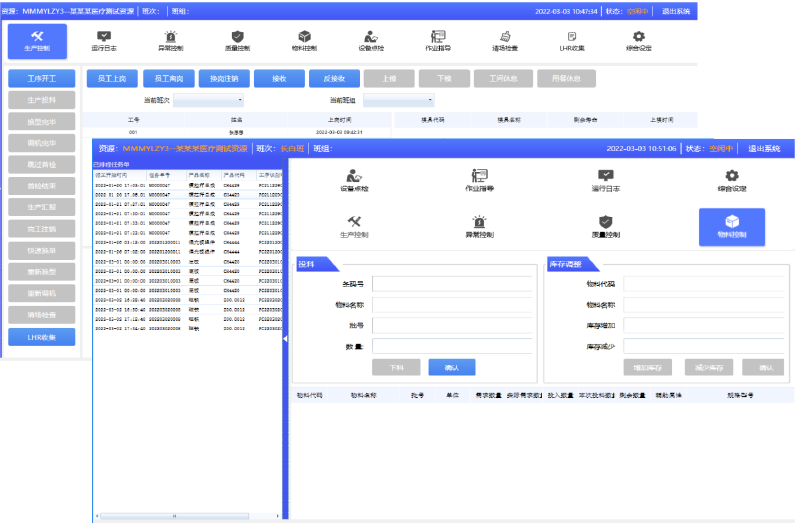This screenshot has width=795, height=523.
Task: Select 设备点检 icon in the front window
Action: [354, 181]
